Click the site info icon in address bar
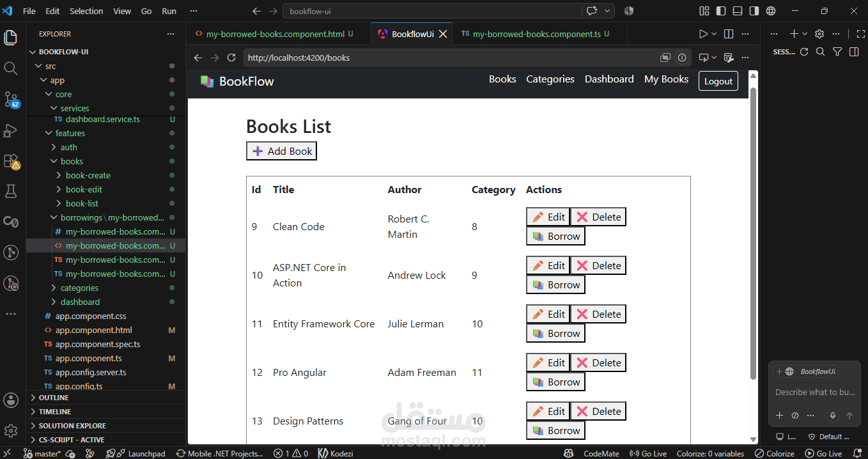This screenshot has height=459, width=868. (x=682, y=58)
